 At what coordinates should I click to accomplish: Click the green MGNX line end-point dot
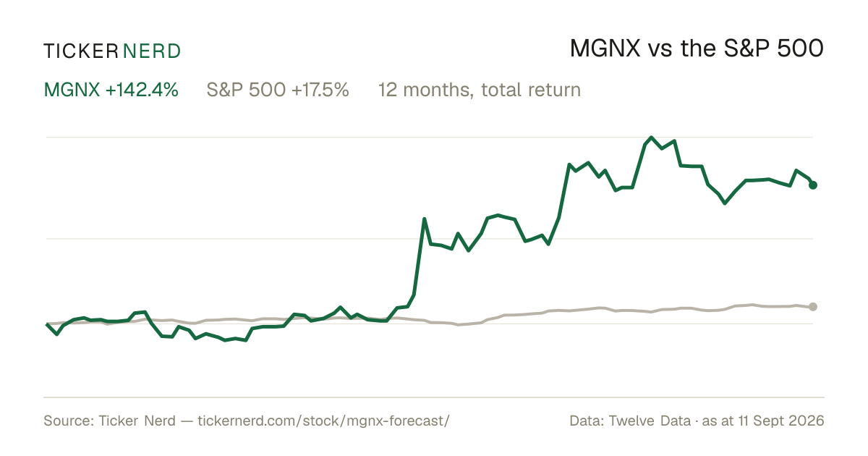click(x=813, y=185)
